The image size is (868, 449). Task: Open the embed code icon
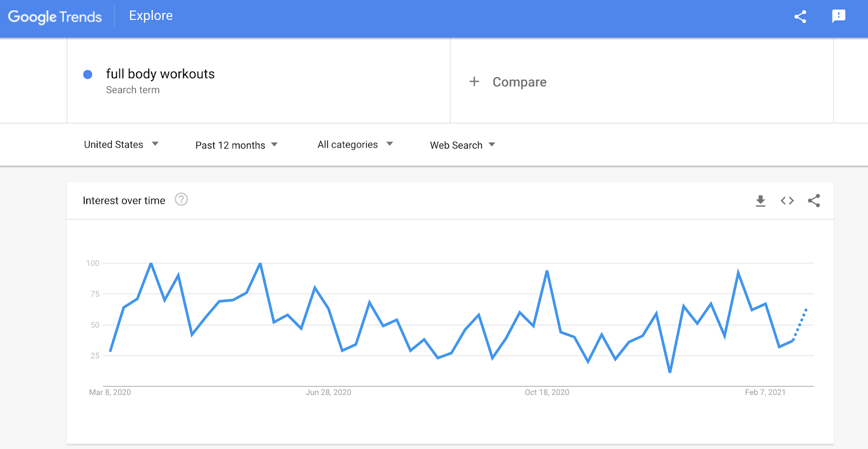tap(787, 201)
